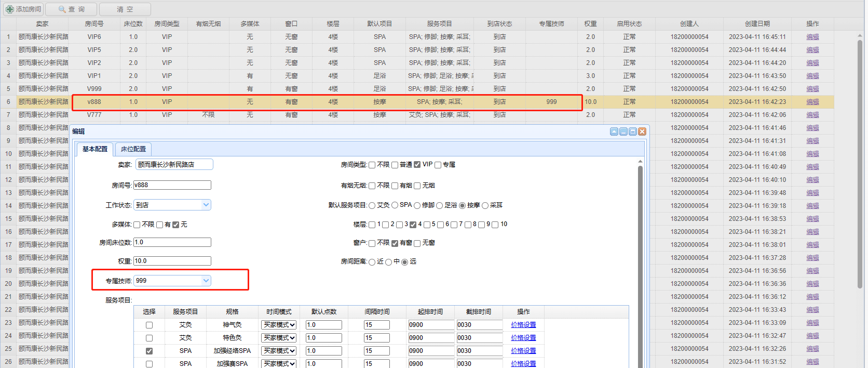
Task: Check 无烟 non-smoking checkbox
Action: point(417,186)
